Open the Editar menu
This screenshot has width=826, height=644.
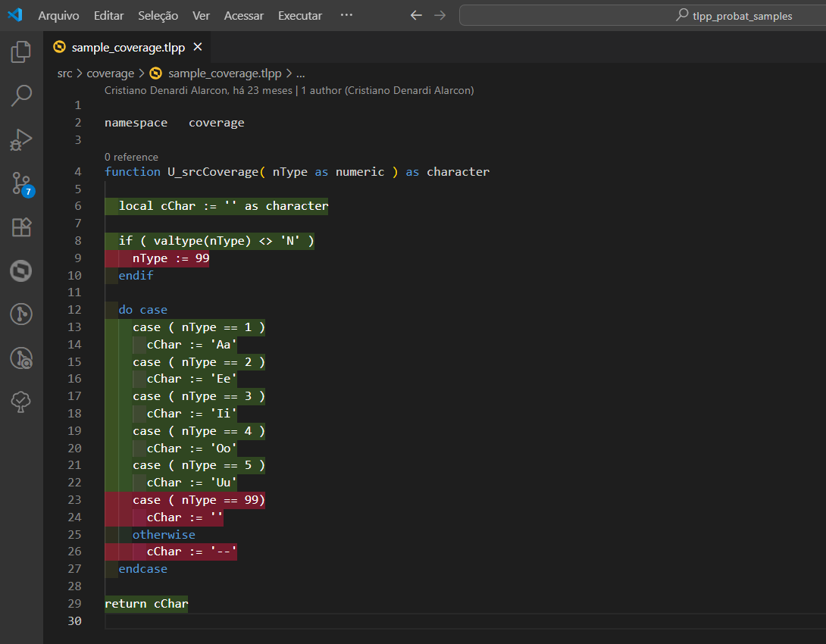108,16
